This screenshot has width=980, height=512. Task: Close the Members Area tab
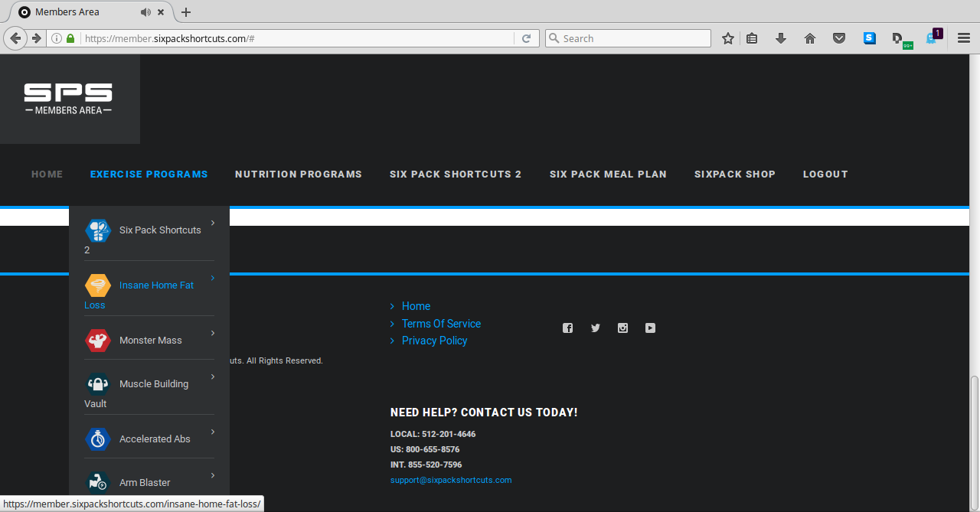click(x=161, y=12)
